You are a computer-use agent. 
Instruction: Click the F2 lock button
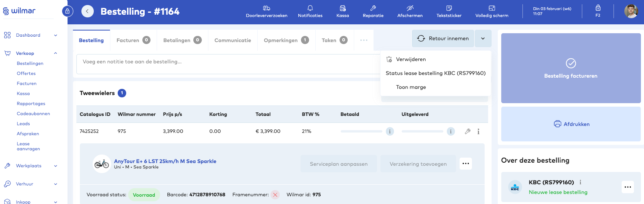(598, 11)
